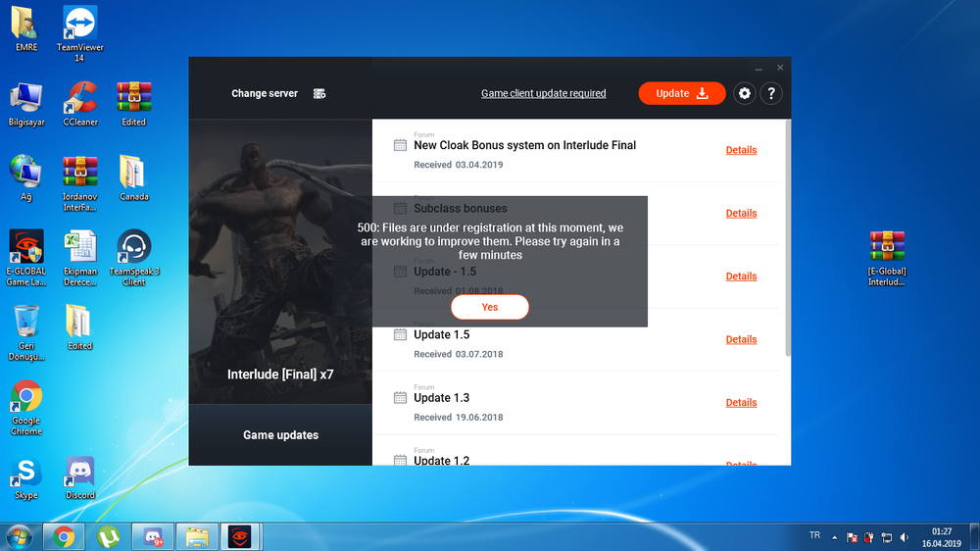Select the Game updates tab
Viewport: 980px width, 551px height.
point(280,434)
